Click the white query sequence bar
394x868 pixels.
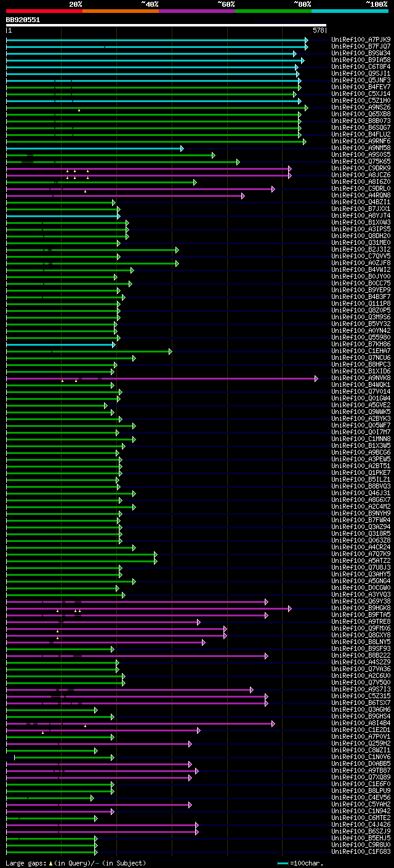pyautogui.click(x=166, y=25)
